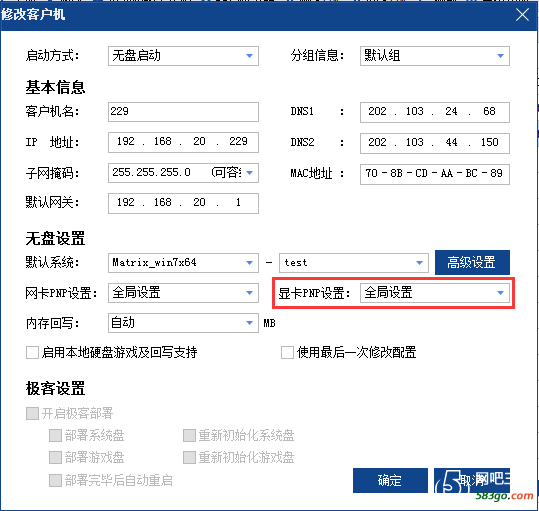Viewport: 539px width, 511px height.
Task: Expand the 分组信息 group dropdown
Action: pos(435,56)
